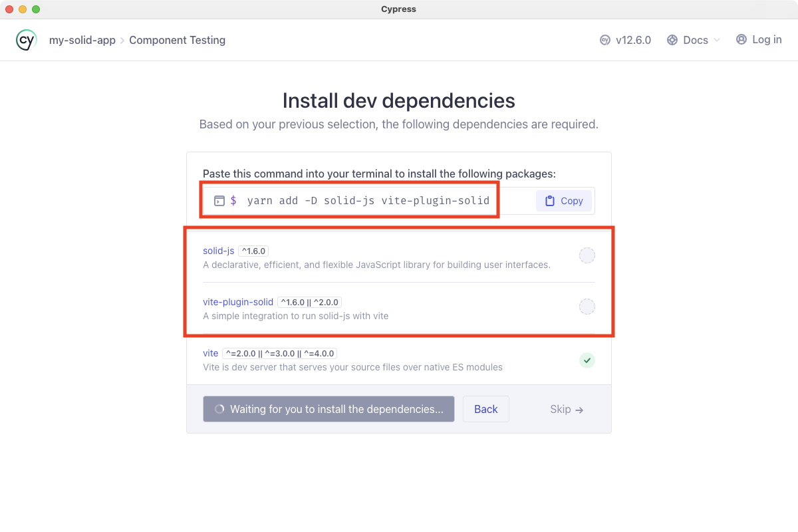Click the globe icon beside v12.6.0
The width and height of the screenshot is (798, 532).
605,40
